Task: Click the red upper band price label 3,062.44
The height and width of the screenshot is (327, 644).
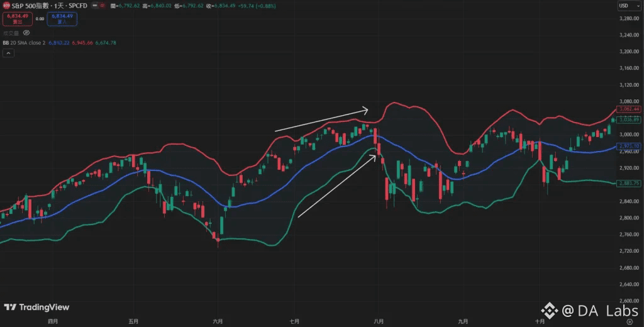Action: (628, 109)
